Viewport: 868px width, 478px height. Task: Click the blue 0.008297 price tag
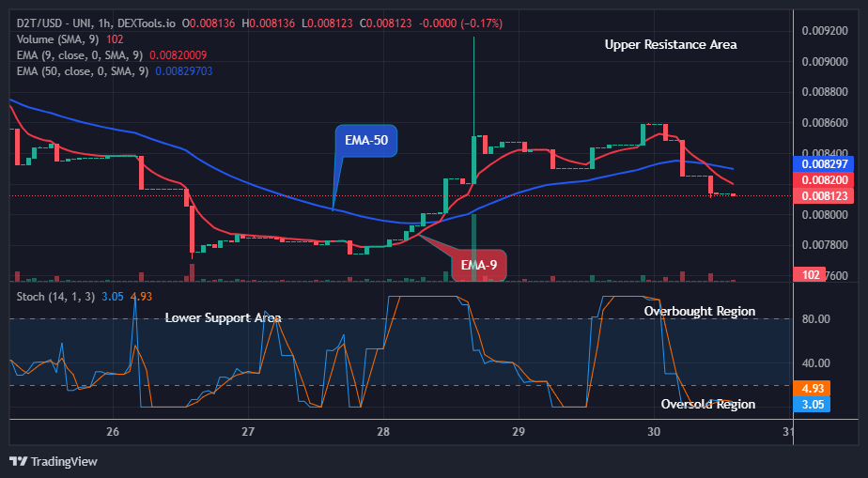click(823, 163)
